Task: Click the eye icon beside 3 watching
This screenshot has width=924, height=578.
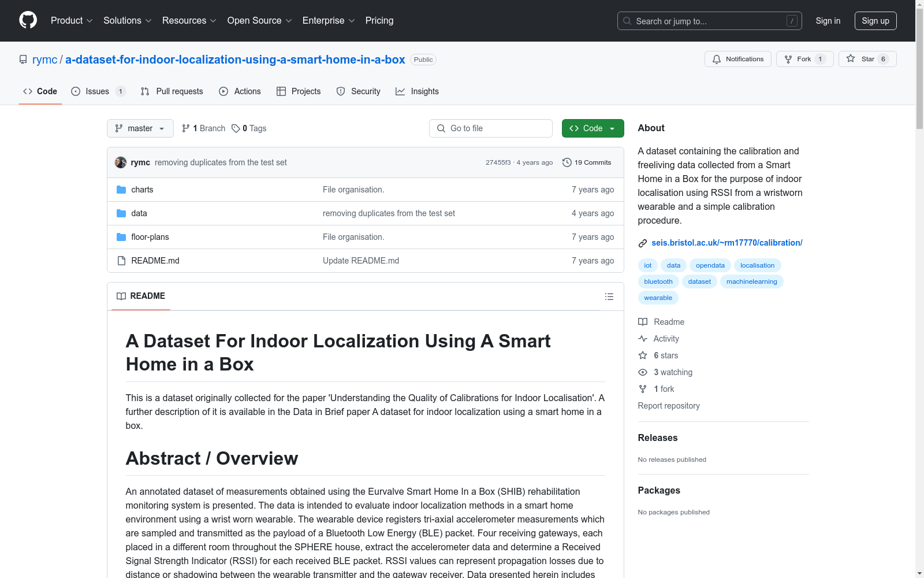Action: pos(643,372)
